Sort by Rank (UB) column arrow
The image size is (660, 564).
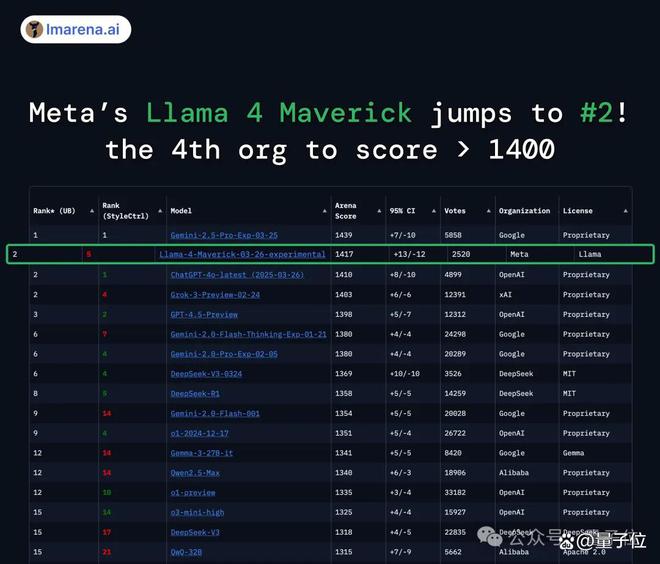tap(92, 211)
